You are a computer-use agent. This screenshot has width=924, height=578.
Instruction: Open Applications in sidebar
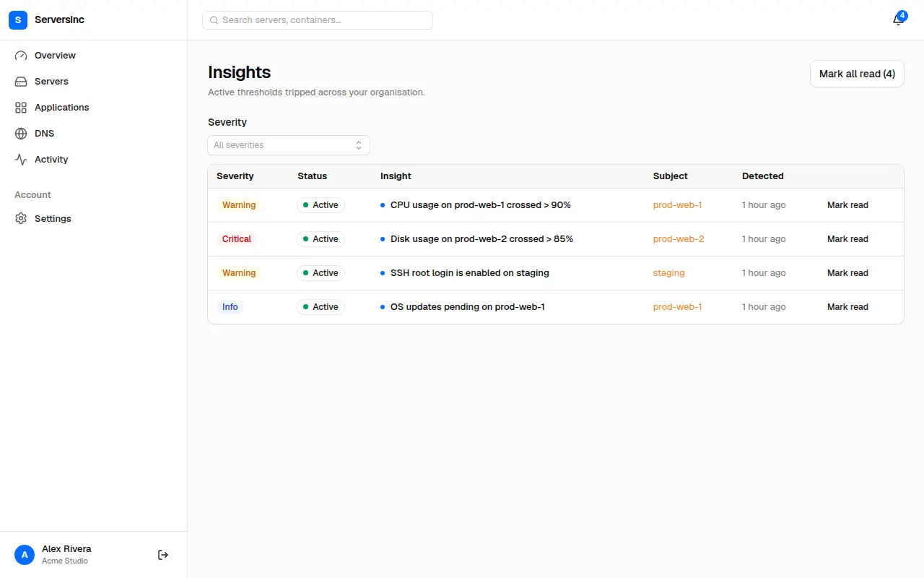coord(62,108)
